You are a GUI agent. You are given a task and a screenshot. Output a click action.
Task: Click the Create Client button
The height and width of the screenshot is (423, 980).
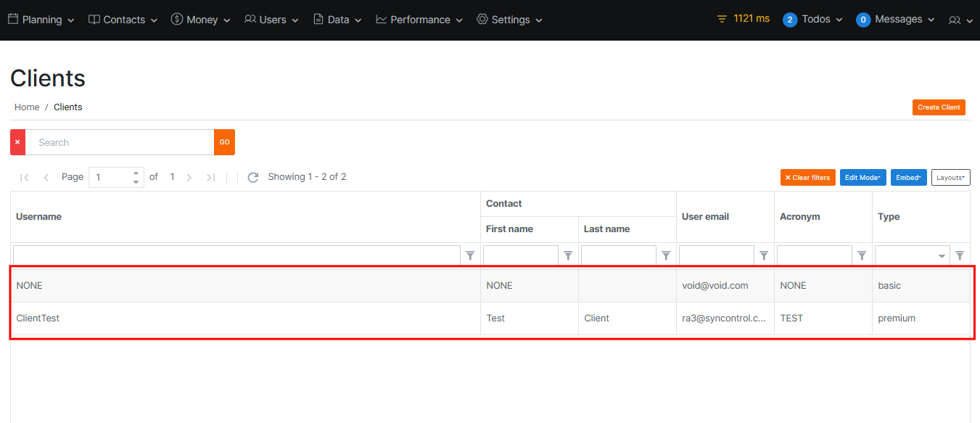(x=939, y=107)
